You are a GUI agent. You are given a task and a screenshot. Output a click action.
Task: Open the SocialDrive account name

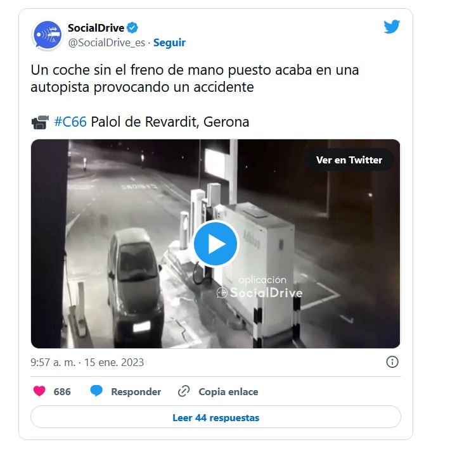coord(96,28)
